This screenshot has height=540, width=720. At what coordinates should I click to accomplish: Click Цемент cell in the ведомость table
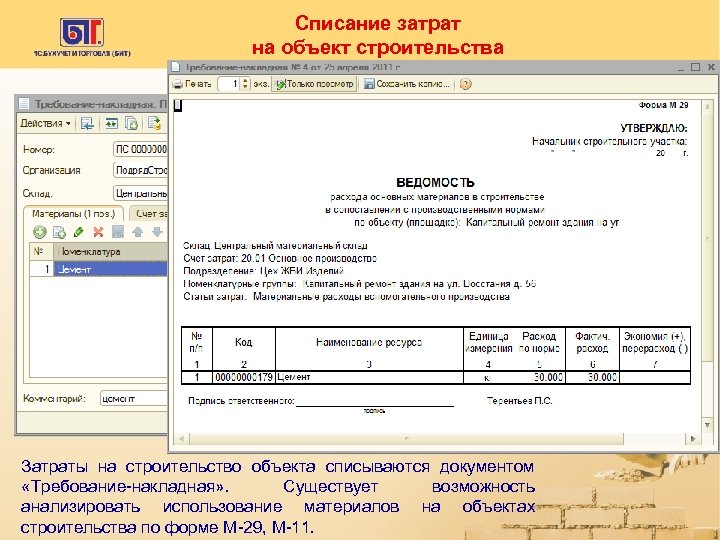click(x=369, y=377)
